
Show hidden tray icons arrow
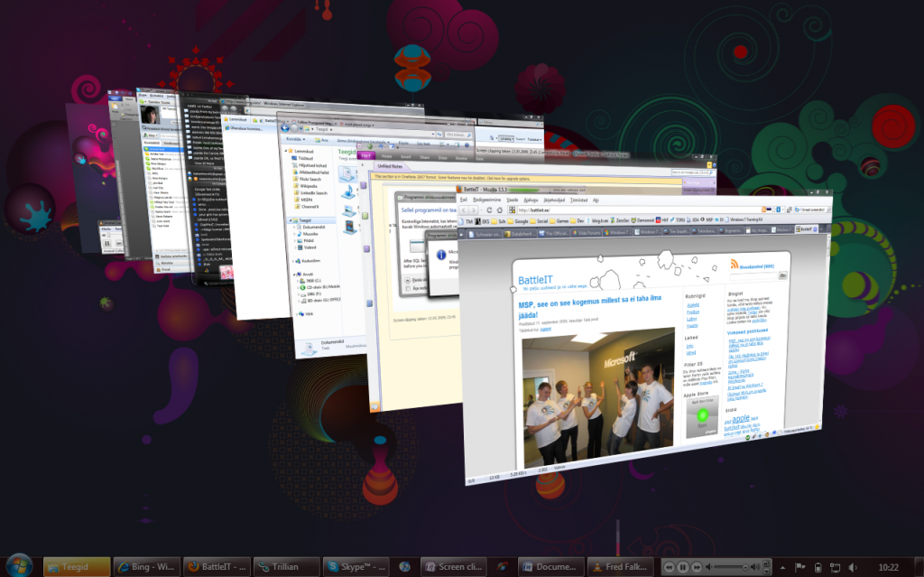point(782,567)
